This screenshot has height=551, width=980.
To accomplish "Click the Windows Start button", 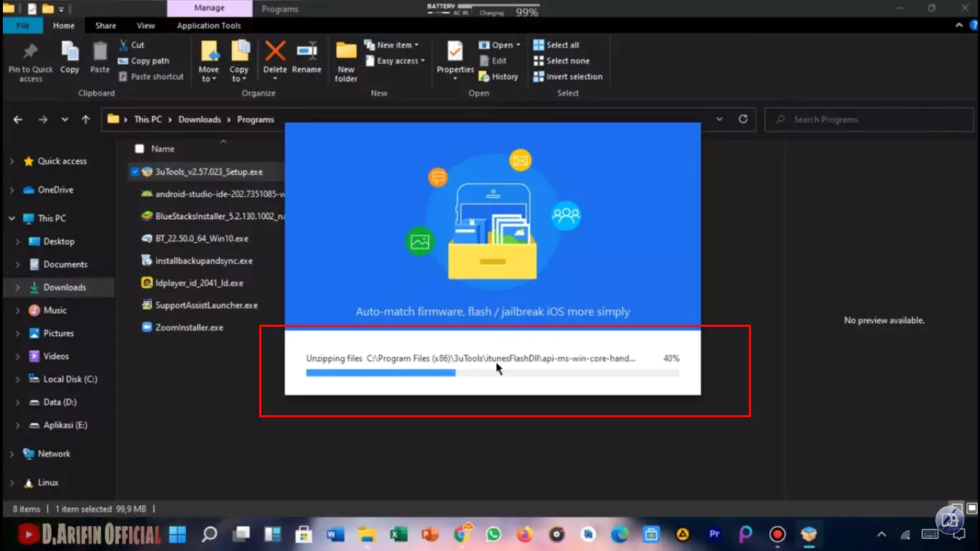I will click(x=177, y=534).
